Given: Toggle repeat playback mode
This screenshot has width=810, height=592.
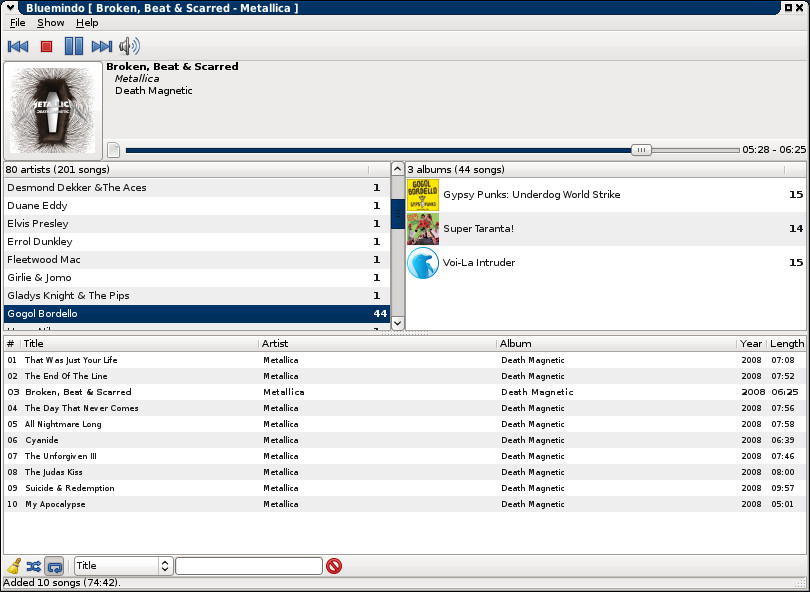Looking at the screenshot, I should [x=55, y=566].
